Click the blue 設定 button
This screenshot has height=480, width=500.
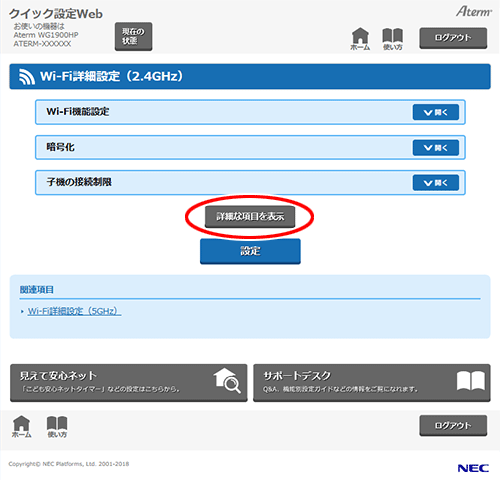tap(250, 251)
